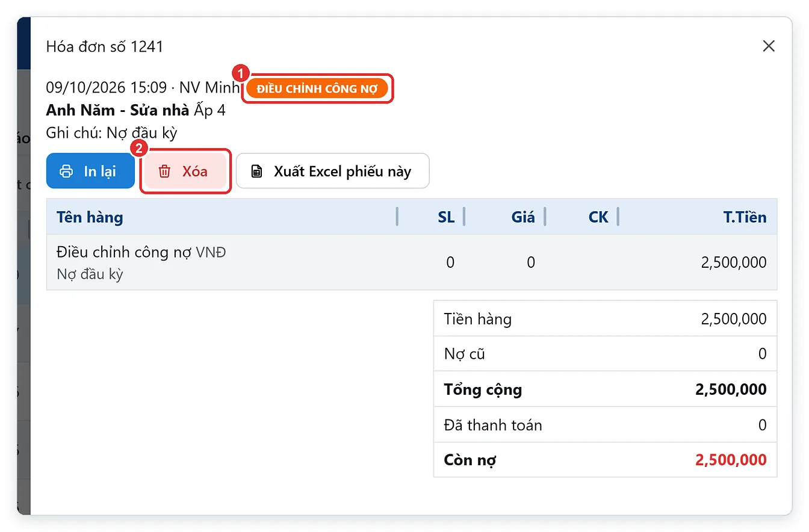Select the SL column header
809x532 pixels.
(x=446, y=217)
